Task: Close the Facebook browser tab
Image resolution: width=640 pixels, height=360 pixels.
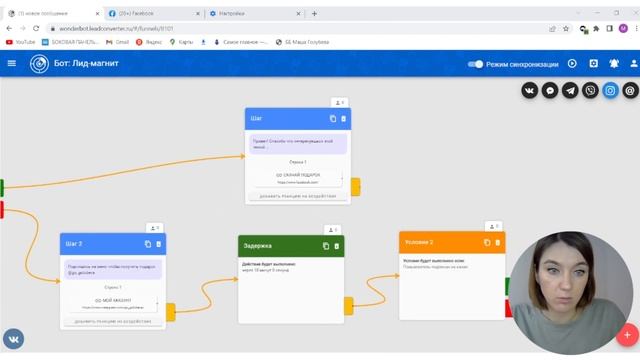Action: click(x=198, y=13)
